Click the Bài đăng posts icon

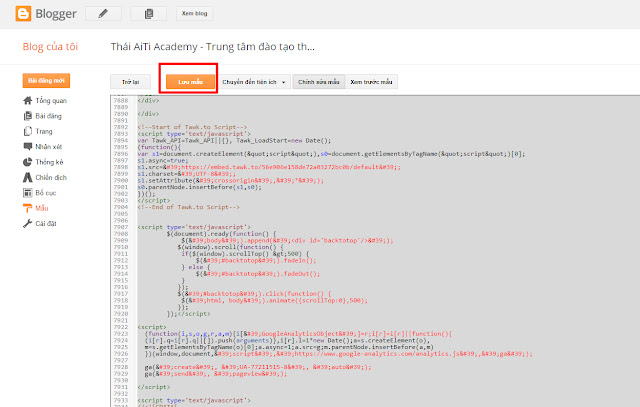[27, 116]
